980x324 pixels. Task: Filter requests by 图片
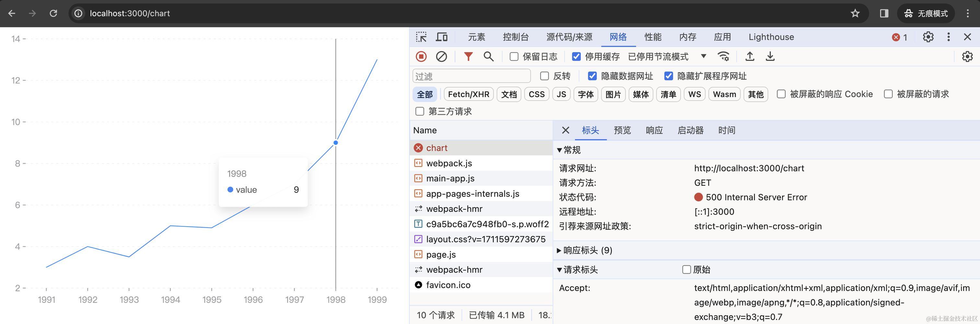click(613, 94)
